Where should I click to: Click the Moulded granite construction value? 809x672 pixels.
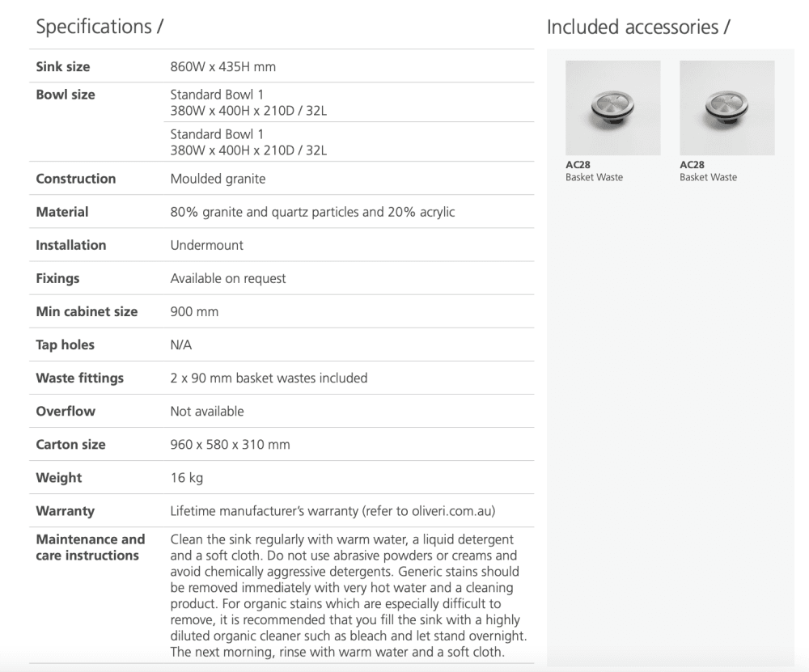click(218, 179)
